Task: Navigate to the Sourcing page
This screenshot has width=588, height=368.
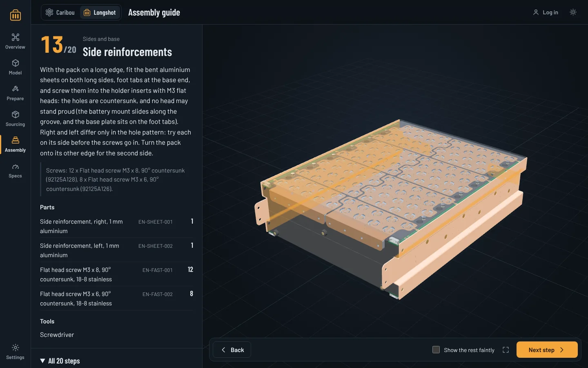Action: (x=15, y=119)
